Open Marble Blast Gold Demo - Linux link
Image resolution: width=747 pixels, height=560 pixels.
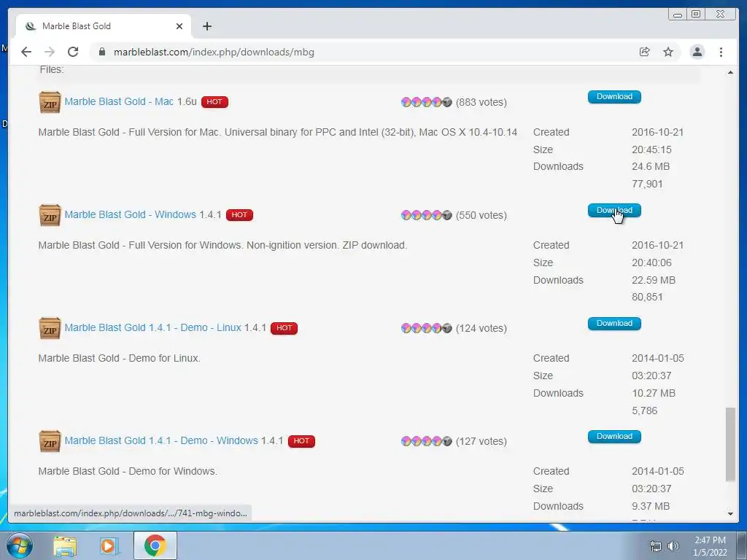click(x=153, y=327)
